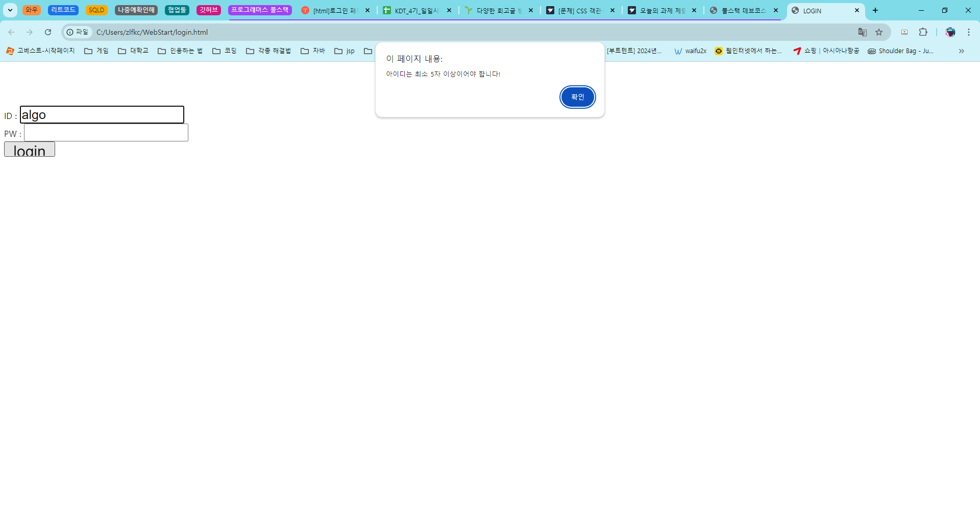Go forward using the browser forward arrow
The width and height of the screenshot is (980, 531).
coord(30,32)
